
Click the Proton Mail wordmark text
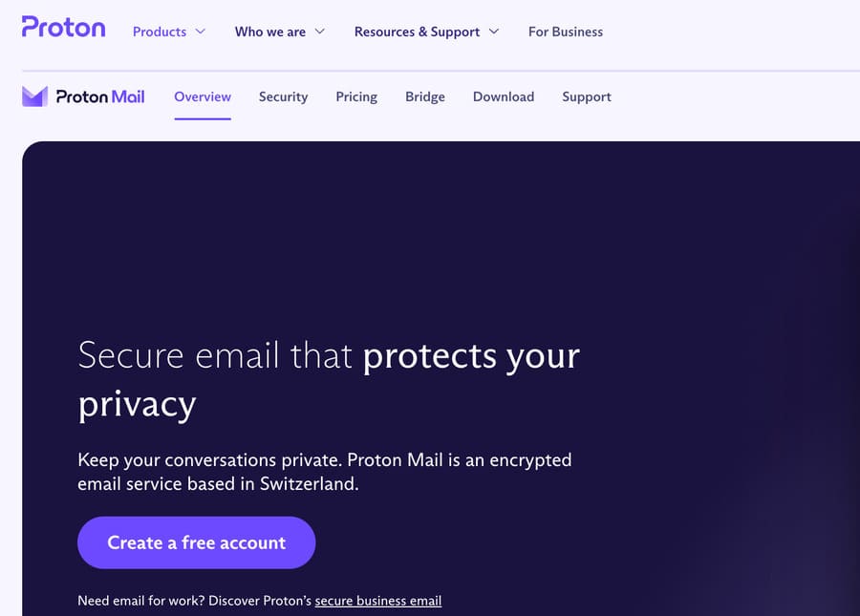point(100,96)
